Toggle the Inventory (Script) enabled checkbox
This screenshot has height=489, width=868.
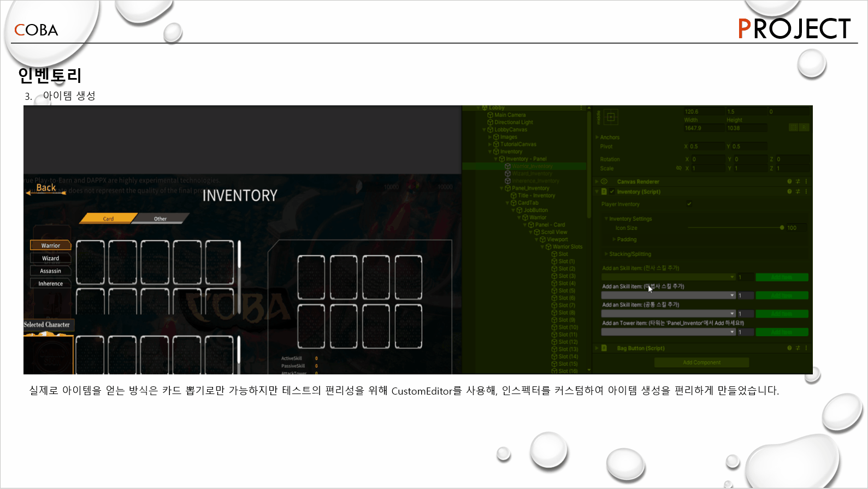click(612, 192)
